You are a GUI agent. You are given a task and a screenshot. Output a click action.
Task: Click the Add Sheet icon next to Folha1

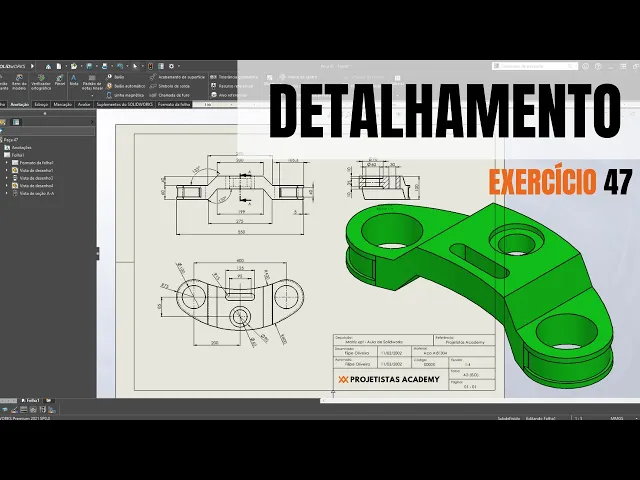(48, 401)
